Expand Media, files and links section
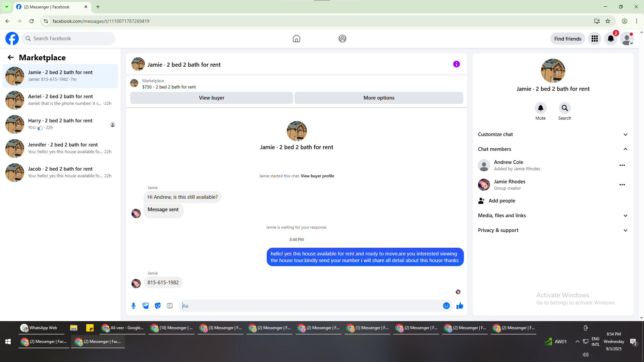644x362 pixels. (553, 216)
